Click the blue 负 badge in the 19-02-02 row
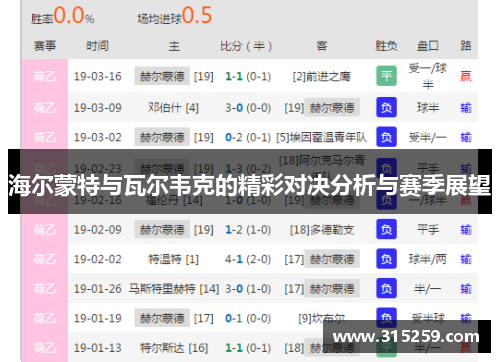Image resolution: width=500 pixels, height=362 pixels. point(386,259)
